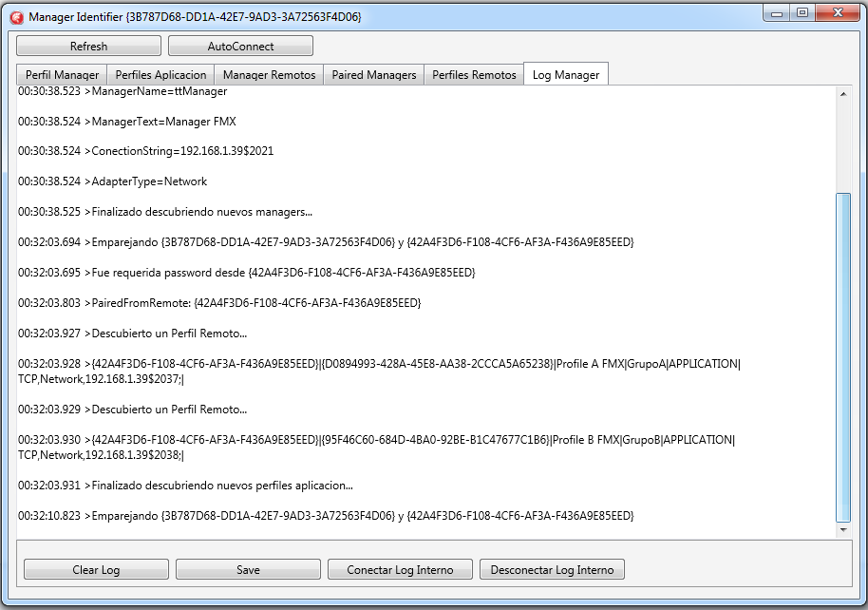
Task: Maximize the Manager Identifier window
Action: coord(802,13)
